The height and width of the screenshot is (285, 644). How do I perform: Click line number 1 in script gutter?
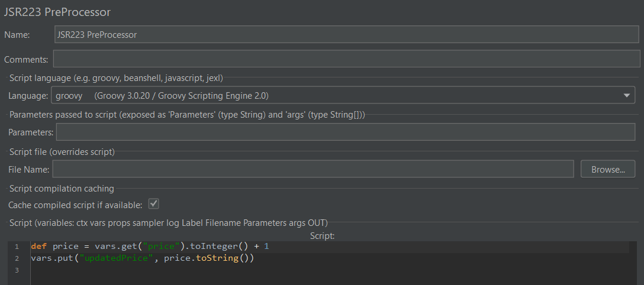(x=17, y=247)
